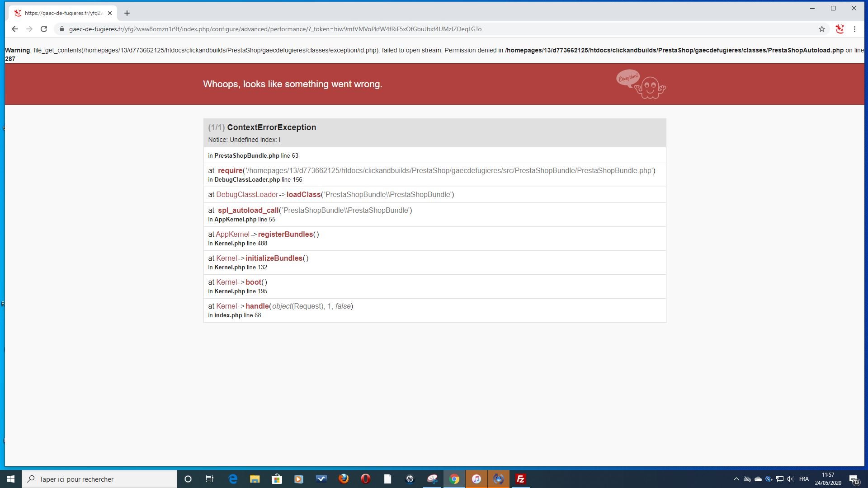Click the Kernel handle stack trace link
This screenshot has width=868, height=488.
click(257, 306)
